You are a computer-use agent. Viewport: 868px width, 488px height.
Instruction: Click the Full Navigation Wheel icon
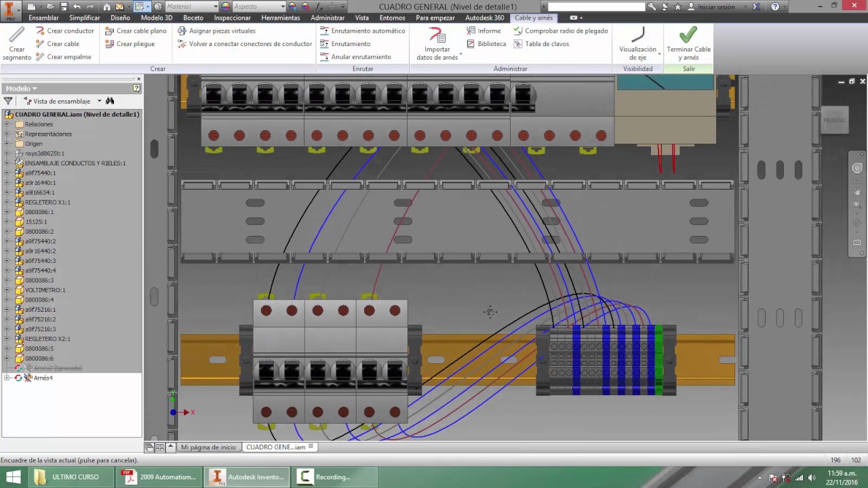857,168
